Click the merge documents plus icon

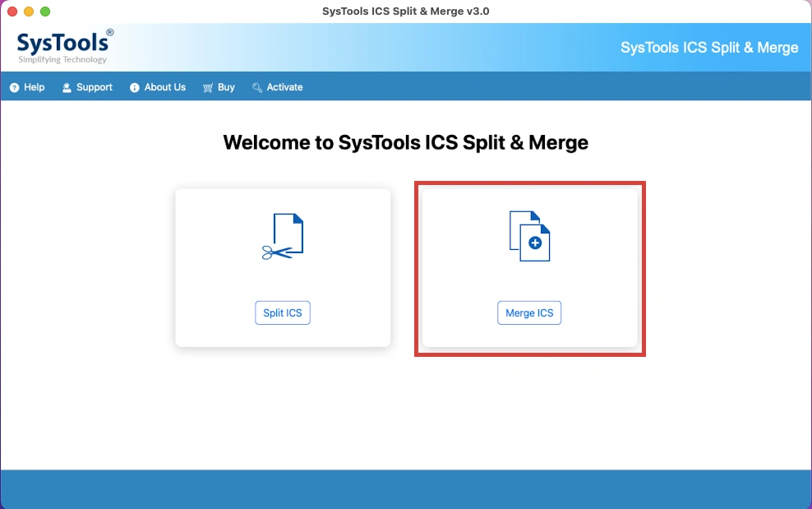(x=529, y=236)
